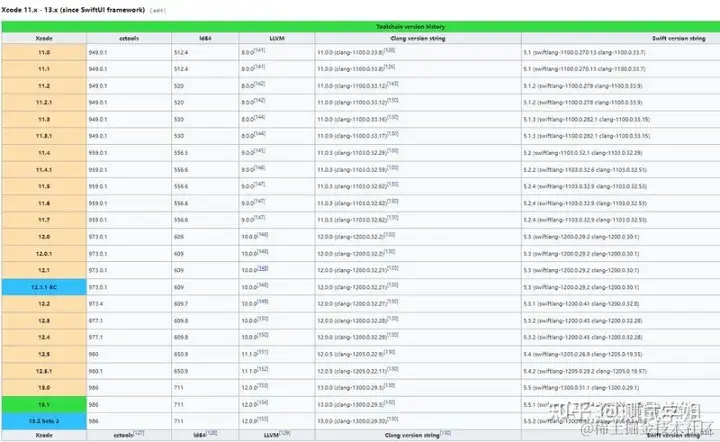The image size is (720, 442).
Task: Open reference [145] in the 11.4 LLVM cell
Action: pyautogui.click(x=259, y=151)
